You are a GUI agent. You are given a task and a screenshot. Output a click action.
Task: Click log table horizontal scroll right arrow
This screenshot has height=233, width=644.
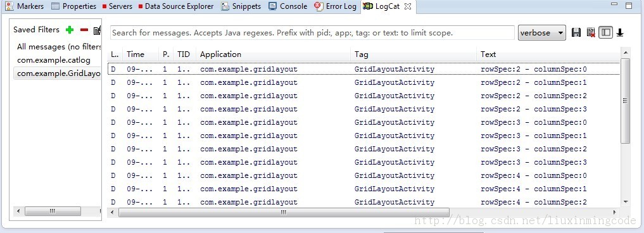[615, 212]
